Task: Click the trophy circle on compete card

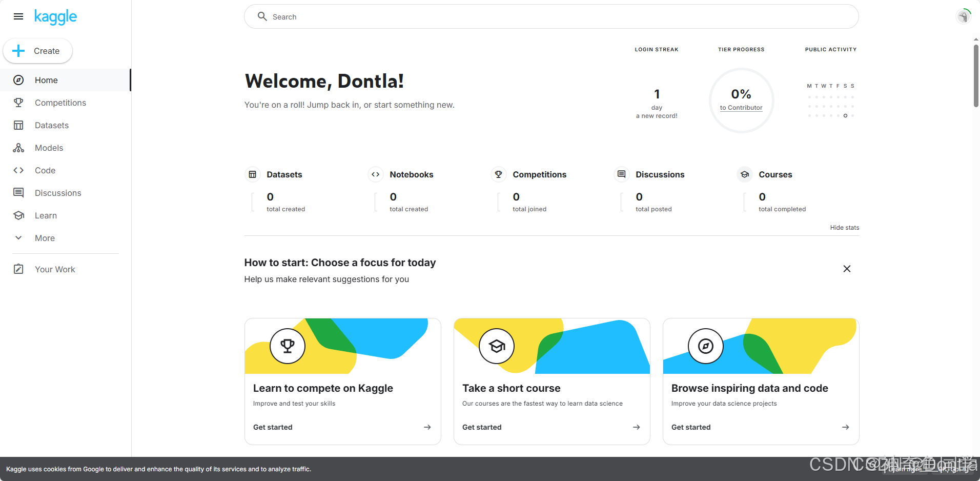Action: (x=288, y=346)
